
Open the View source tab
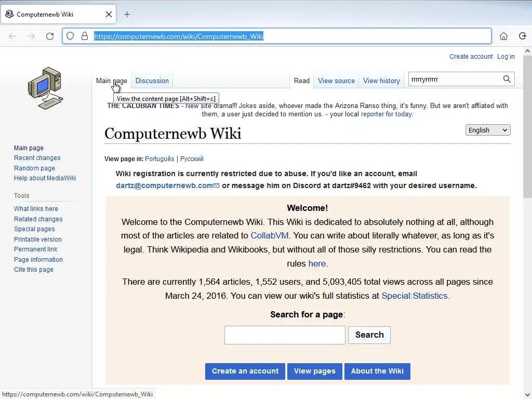pos(336,81)
